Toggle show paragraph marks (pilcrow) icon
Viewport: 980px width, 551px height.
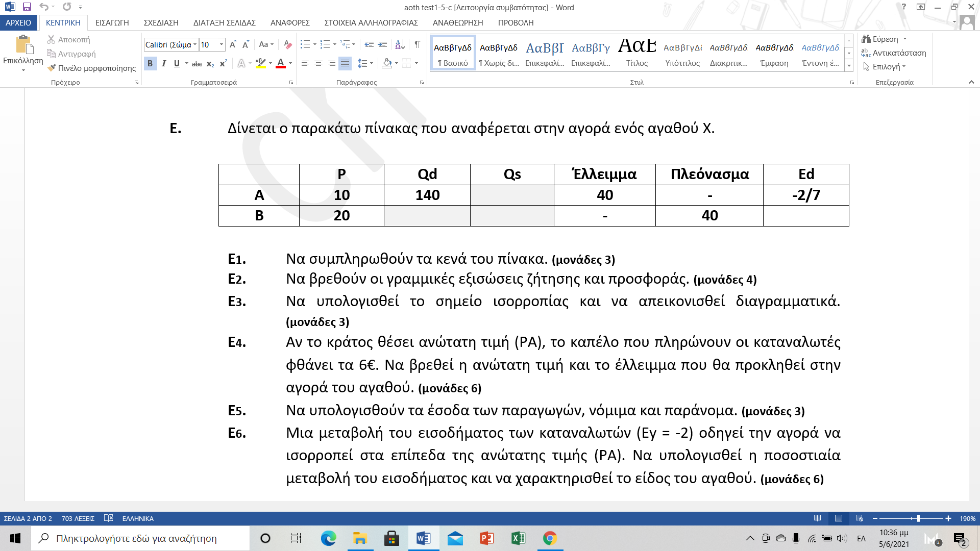418,45
